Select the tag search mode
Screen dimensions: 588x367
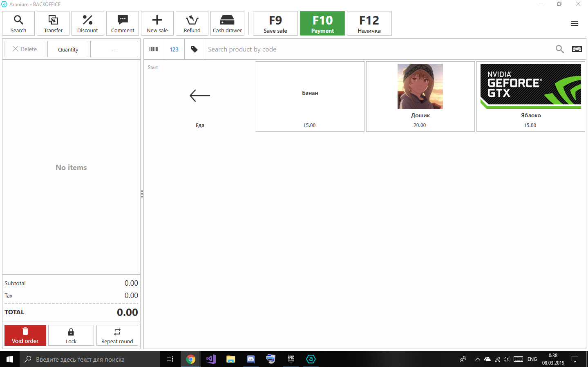coord(195,49)
